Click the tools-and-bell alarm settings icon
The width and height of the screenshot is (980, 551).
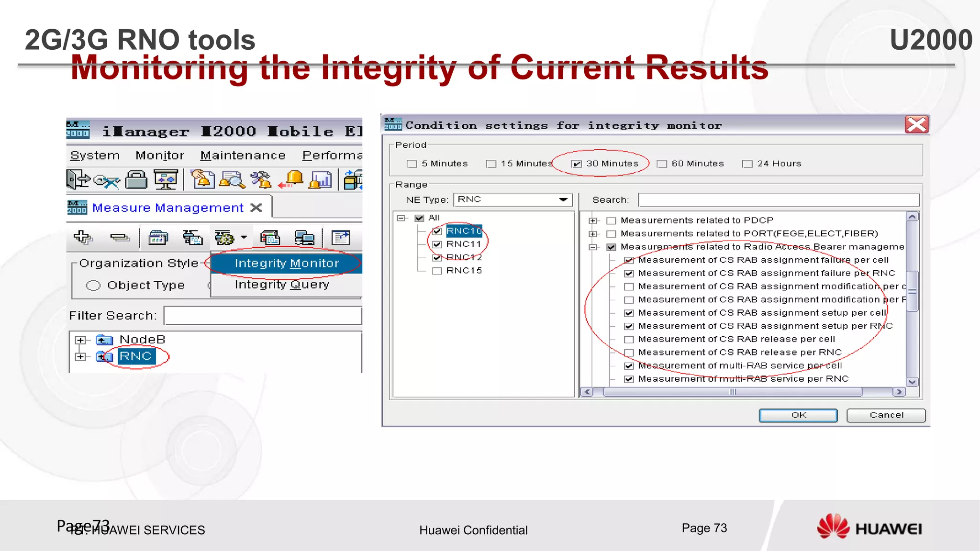(x=261, y=180)
